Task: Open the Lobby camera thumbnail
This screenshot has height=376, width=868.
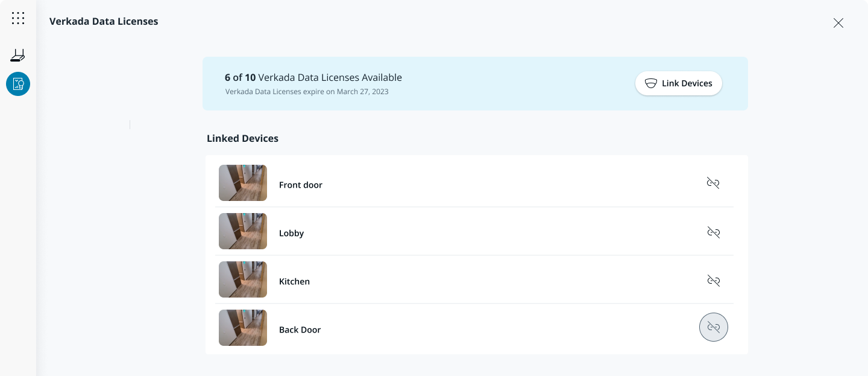Action: pyautogui.click(x=243, y=231)
